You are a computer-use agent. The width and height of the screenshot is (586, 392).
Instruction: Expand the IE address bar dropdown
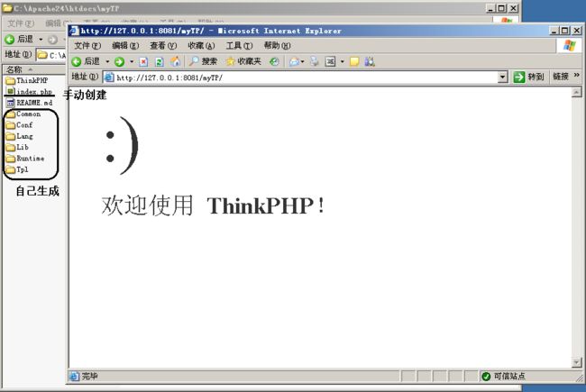pyautogui.click(x=503, y=77)
